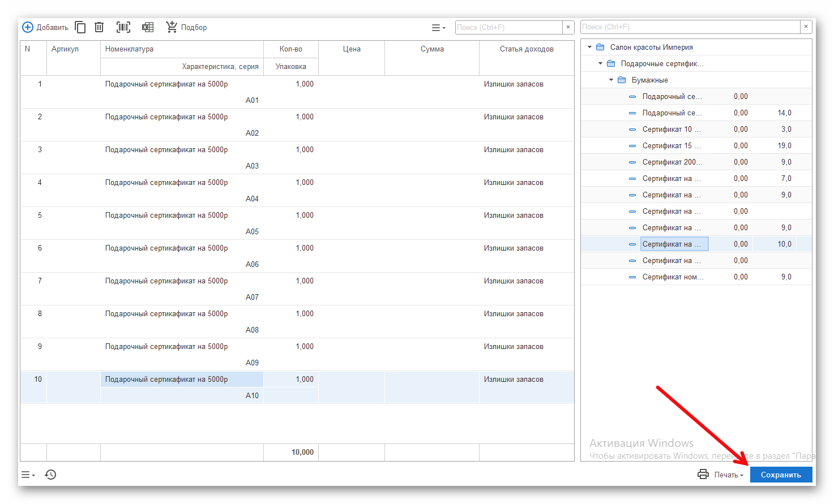The width and height of the screenshot is (834, 504).
Task: Clear the left table search field
Action: click(568, 27)
